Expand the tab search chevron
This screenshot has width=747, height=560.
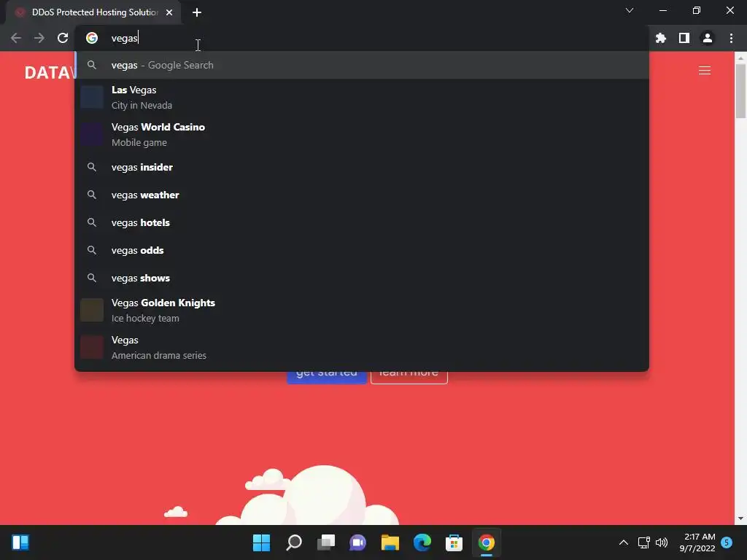click(x=630, y=10)
